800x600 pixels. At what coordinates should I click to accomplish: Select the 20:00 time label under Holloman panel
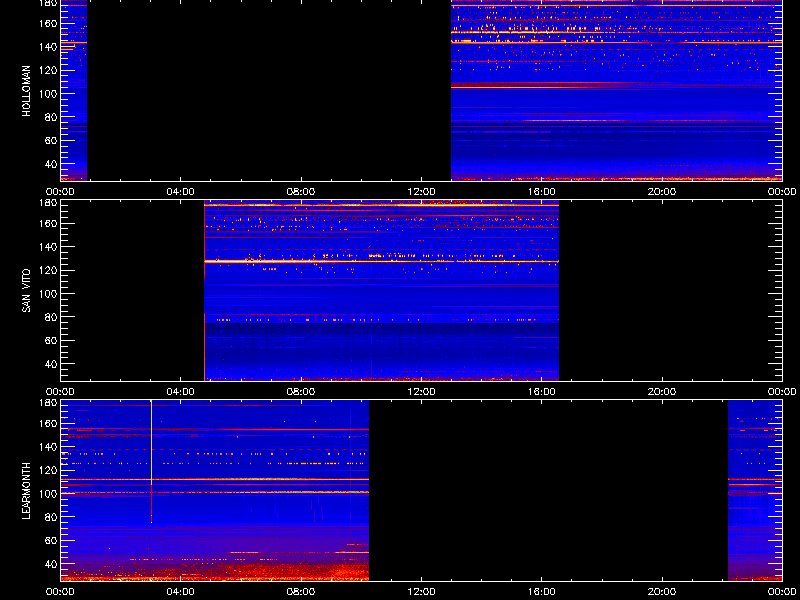(x=662, y=192)
